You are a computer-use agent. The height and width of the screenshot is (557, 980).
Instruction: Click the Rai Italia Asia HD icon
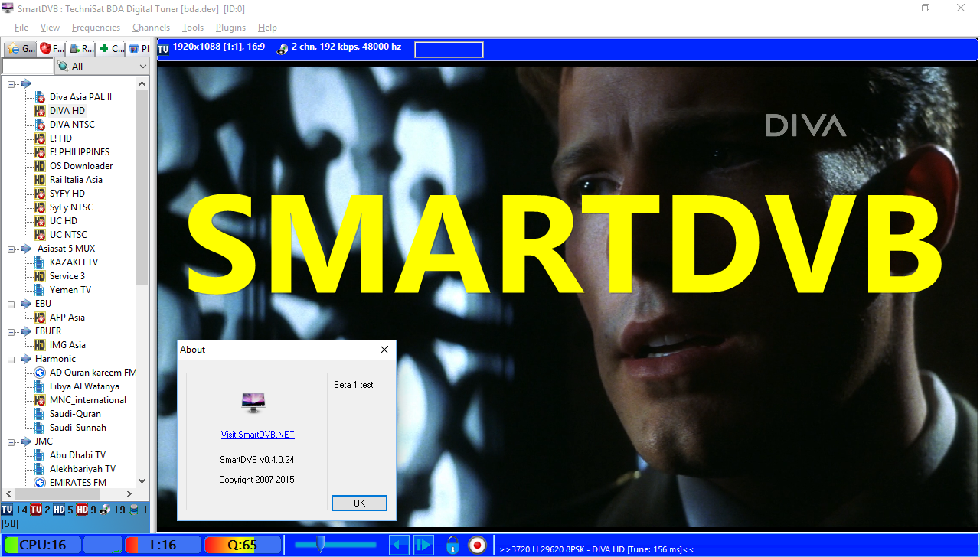(x=40, y=180)
